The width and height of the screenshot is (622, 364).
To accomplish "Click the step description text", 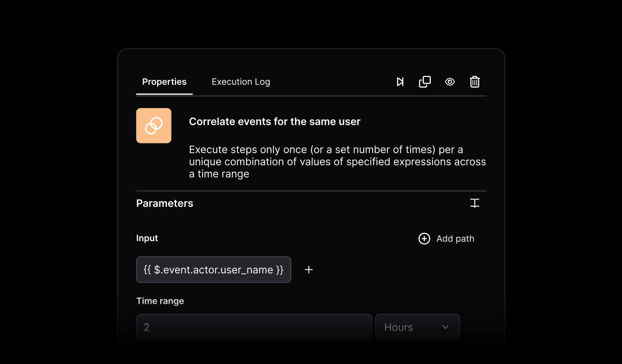I will point(337,162).
